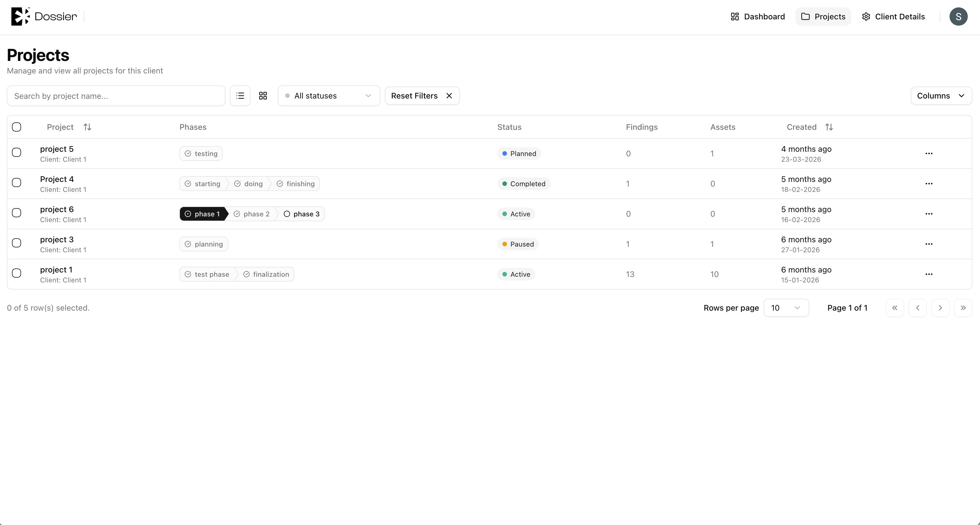The height and width of the screenshot is (525, 980).
Task: Check the project 1 row checkbox
Action: (x=16, y=273)
